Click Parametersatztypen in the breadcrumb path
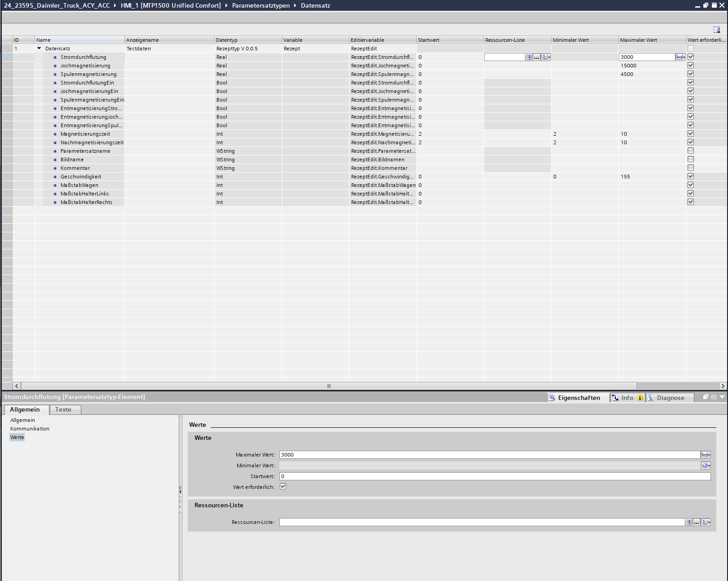The image size is (728, 581). (260, 5)
